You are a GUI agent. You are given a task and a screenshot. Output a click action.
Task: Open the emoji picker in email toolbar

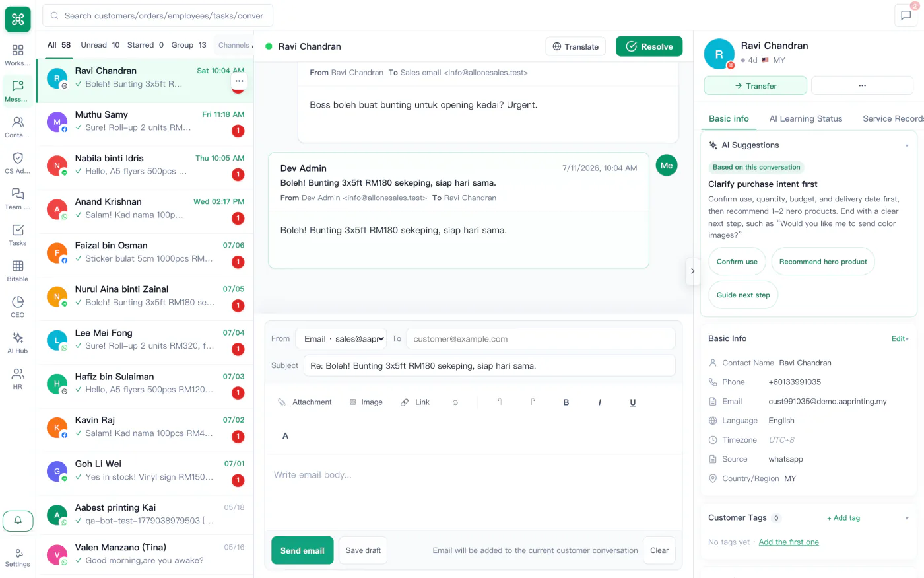coord(455,402)
